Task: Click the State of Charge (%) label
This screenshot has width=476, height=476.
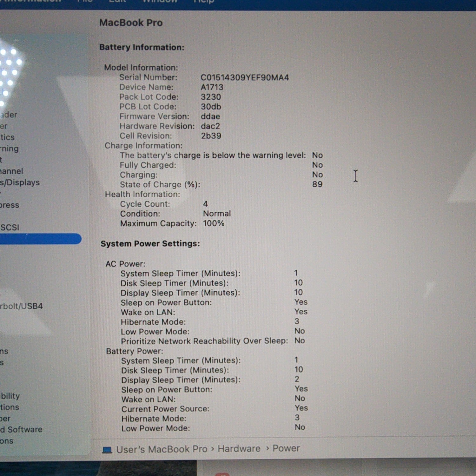Action: click(160, 185)
